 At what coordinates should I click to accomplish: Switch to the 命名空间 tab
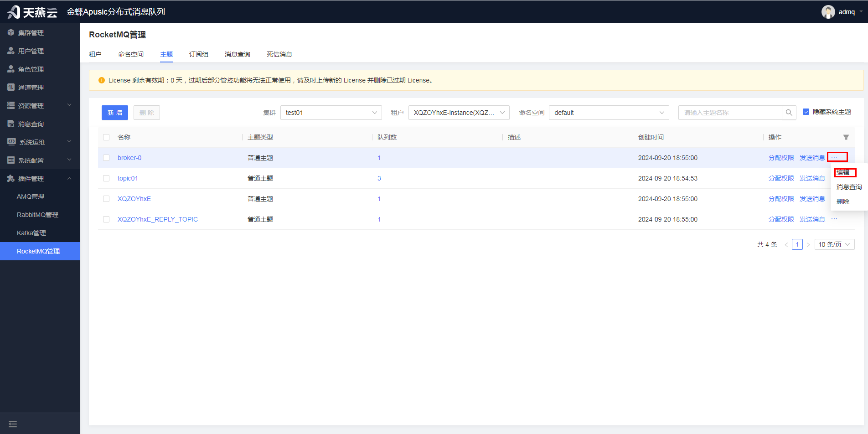pyautogui.click(x=131, y=54)
